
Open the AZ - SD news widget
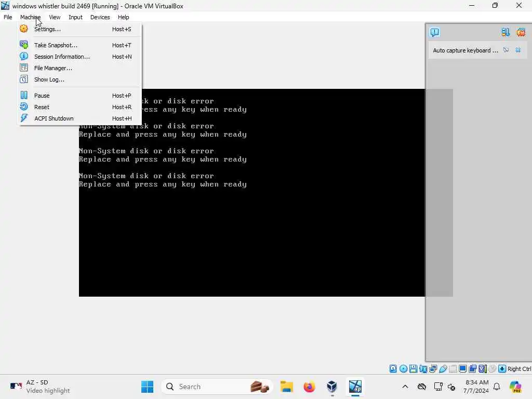pos(40,387)
